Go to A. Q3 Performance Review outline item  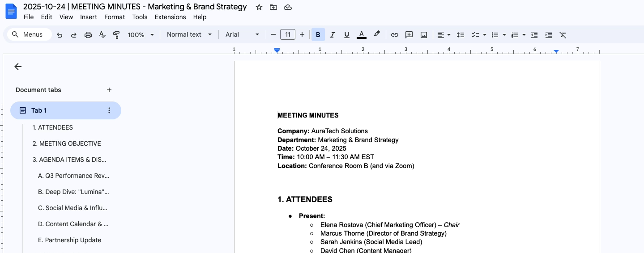point(73,176)
